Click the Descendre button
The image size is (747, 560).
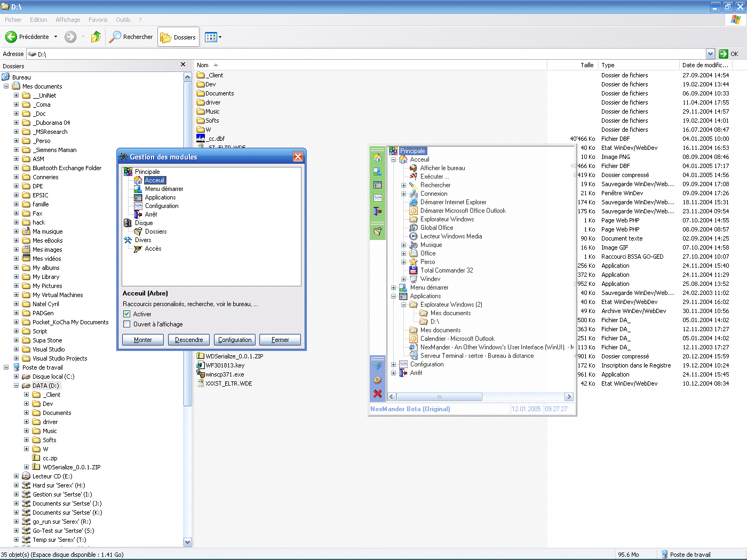pos(189,340)
